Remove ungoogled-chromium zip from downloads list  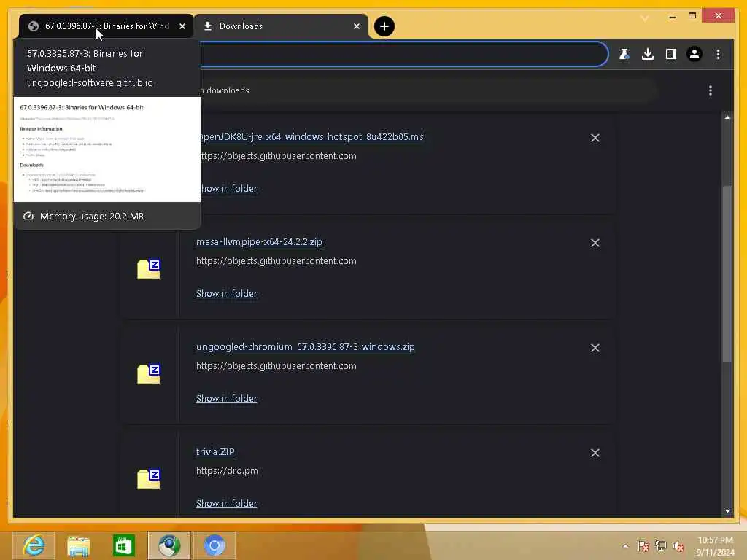coord(595,348)
